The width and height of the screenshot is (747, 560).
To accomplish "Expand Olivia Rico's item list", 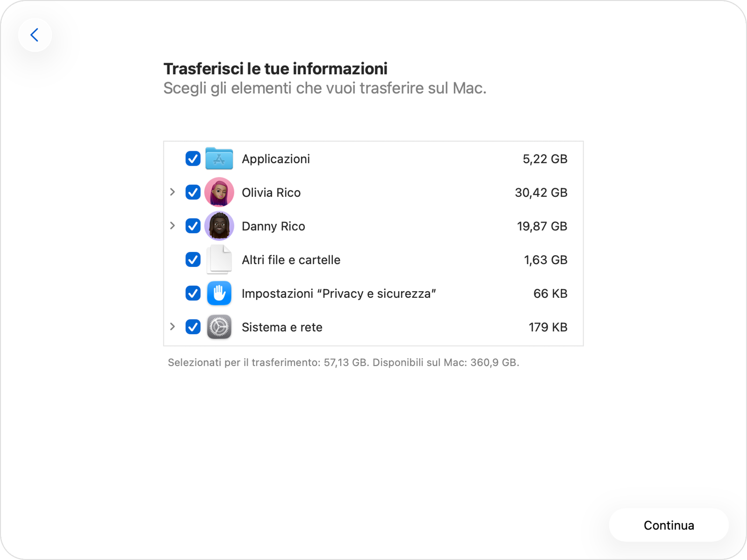I will (173, 192).
